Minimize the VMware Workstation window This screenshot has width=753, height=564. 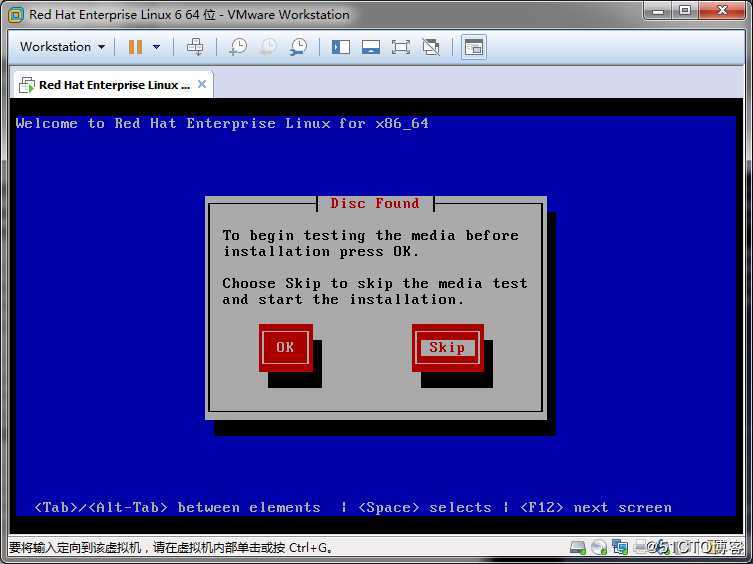(658, 11)
